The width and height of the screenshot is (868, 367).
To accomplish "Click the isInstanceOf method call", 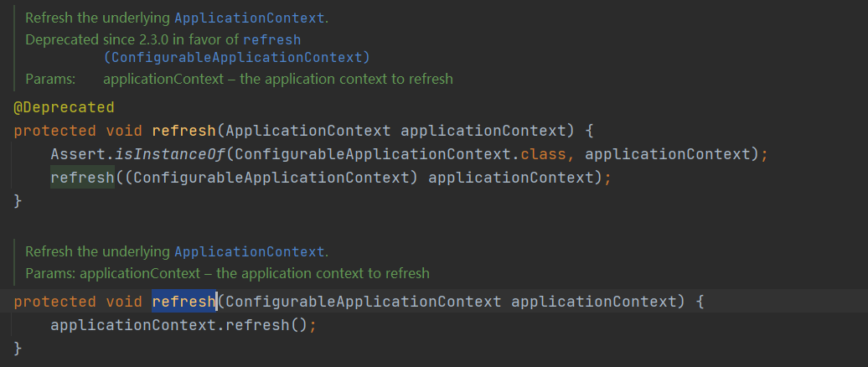I will (x=170, y=154).
